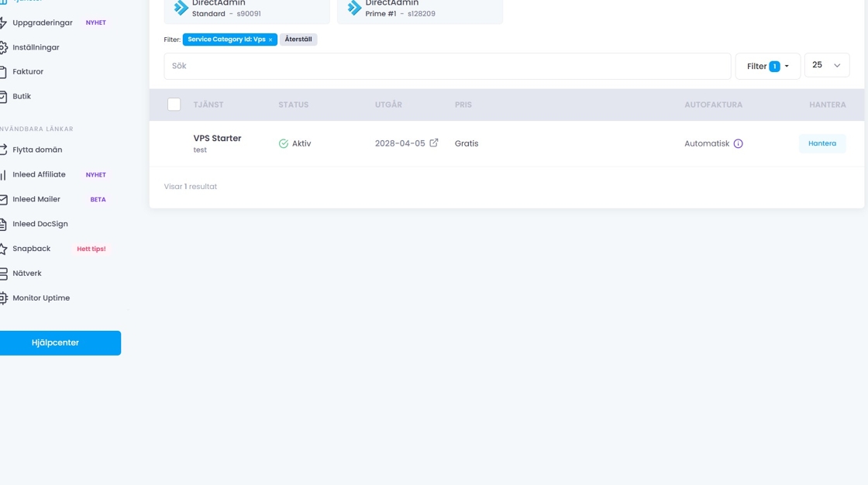This screenshot has height=485, width=868.
Task: Click the Snapback star icon in sidebar
Action: [3, 249]
